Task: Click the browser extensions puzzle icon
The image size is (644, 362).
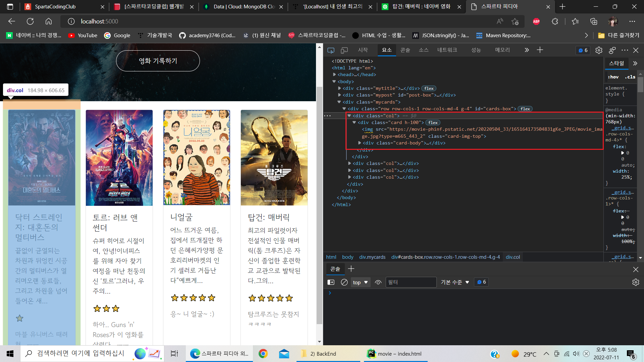Action: point(555,21)
